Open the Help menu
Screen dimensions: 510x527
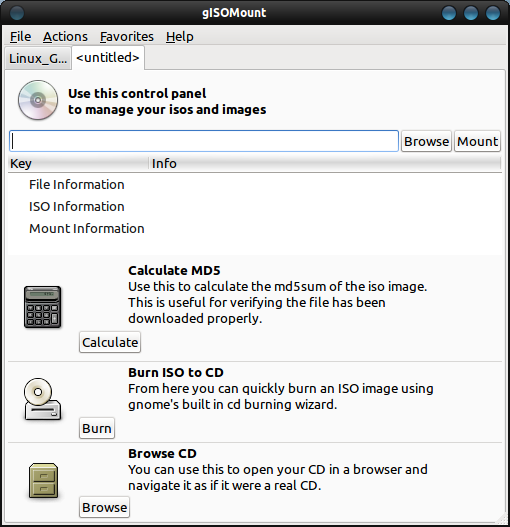pos(180,36)
